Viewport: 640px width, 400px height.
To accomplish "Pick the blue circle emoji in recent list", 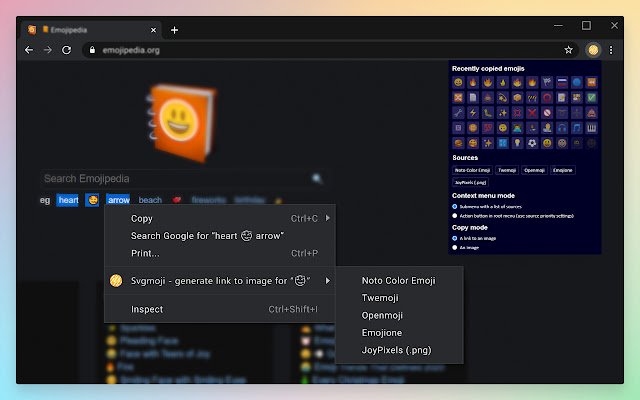I will click(577, 82).
